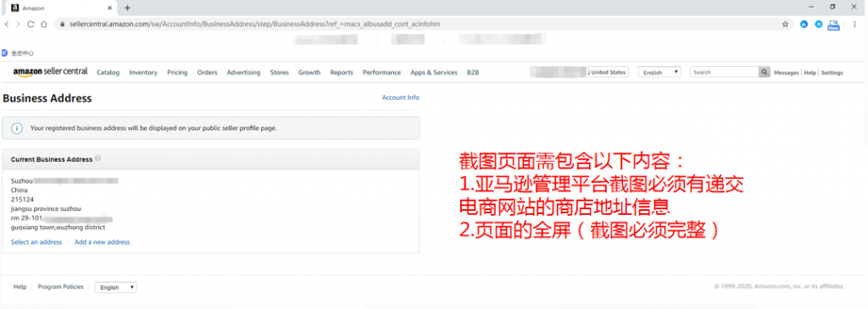Open the new tab plus button
This screenshot has height=309, width=868.
pyautogui.click(x=127, y=8)
